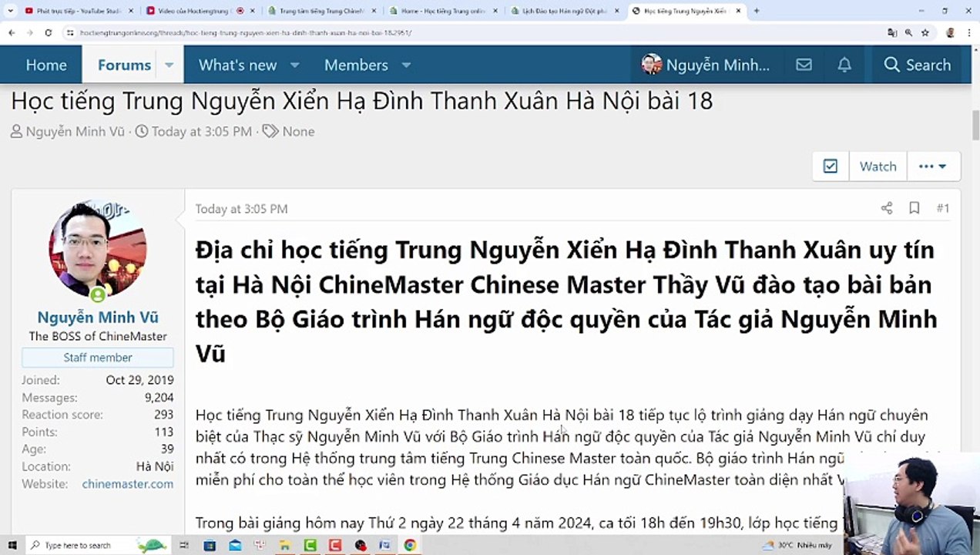The image size is (980, 555).
Task: Click the Watch thread button
Action: [878, 166]
